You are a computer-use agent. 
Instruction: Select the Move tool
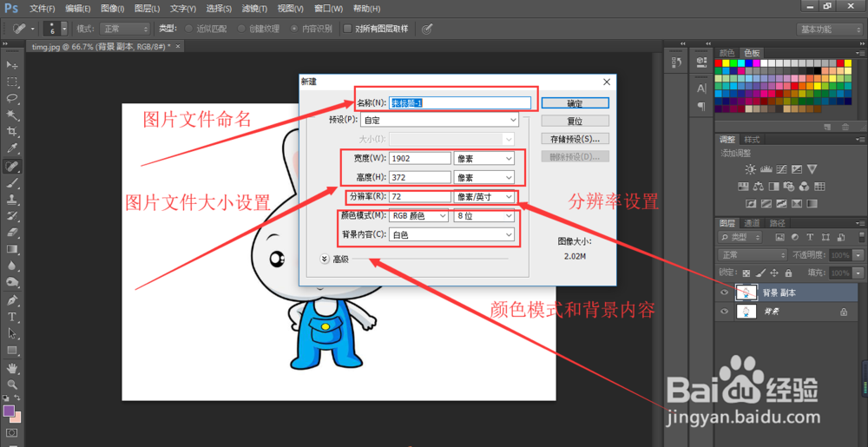(x=12, y=65)
